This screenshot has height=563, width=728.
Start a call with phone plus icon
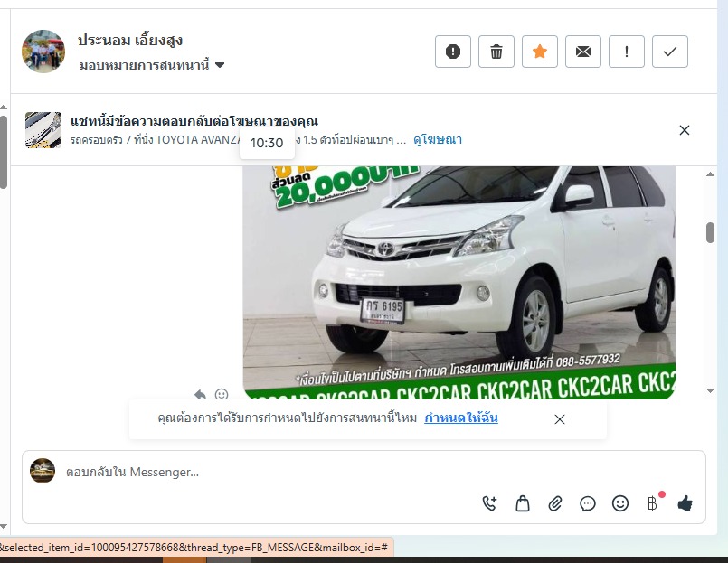[x=490, y=503]
